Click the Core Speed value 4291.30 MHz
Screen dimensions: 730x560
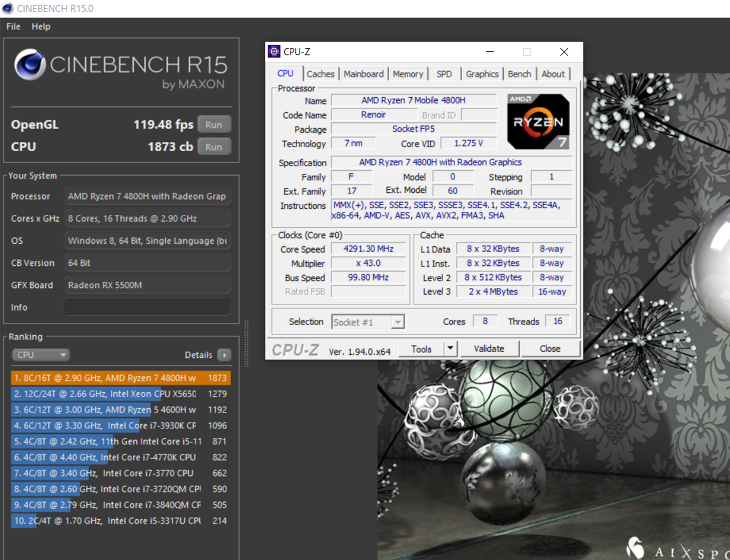pyautogui.click(x=368, y=249)
